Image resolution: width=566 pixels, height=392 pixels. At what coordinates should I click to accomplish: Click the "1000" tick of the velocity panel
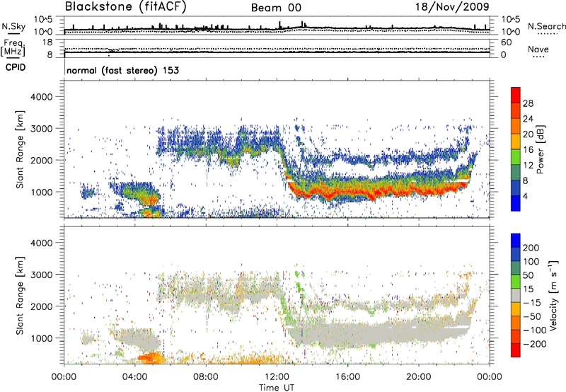pos(41,338)
